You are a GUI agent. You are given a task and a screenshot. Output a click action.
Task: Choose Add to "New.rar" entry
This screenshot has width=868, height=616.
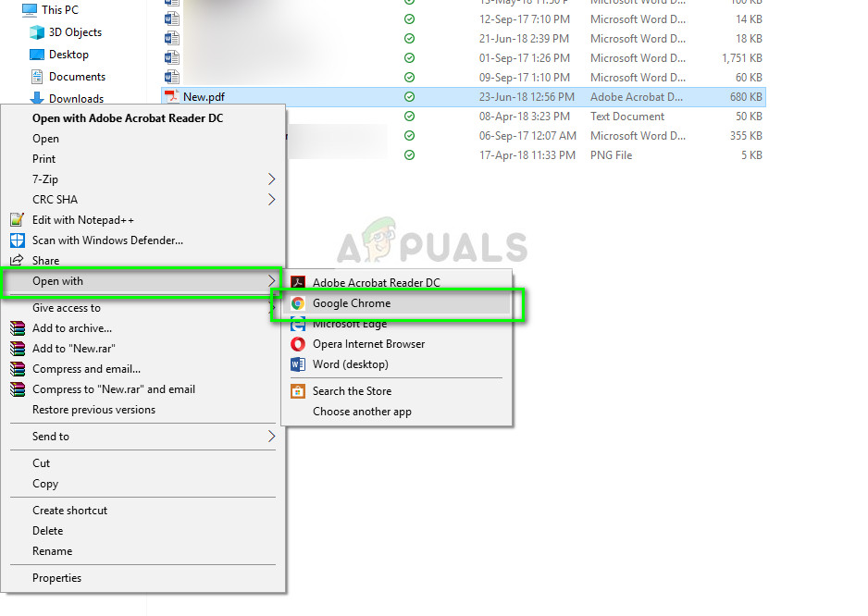74,349
